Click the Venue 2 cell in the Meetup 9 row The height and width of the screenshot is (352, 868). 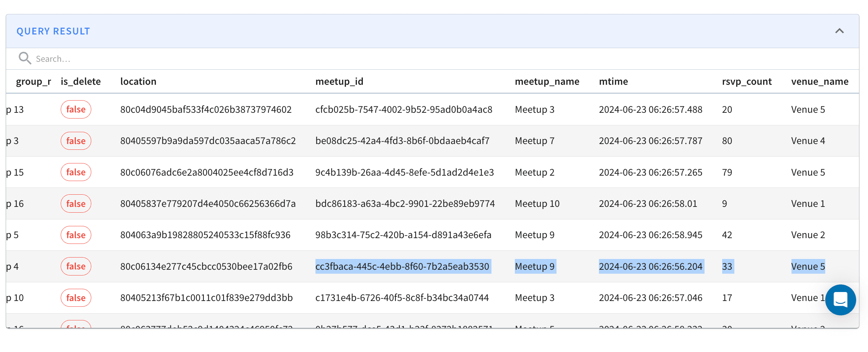808,235
